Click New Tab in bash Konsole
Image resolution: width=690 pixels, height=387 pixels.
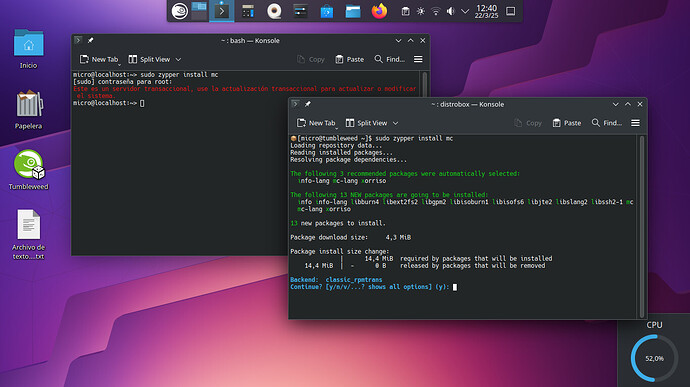[x=99, y=59]
